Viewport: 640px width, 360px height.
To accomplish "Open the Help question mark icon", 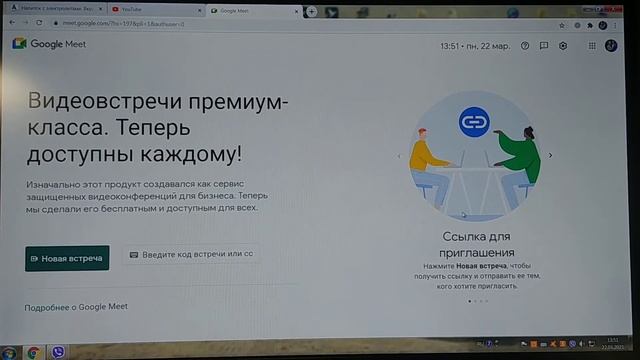I will tap(525, 46).
